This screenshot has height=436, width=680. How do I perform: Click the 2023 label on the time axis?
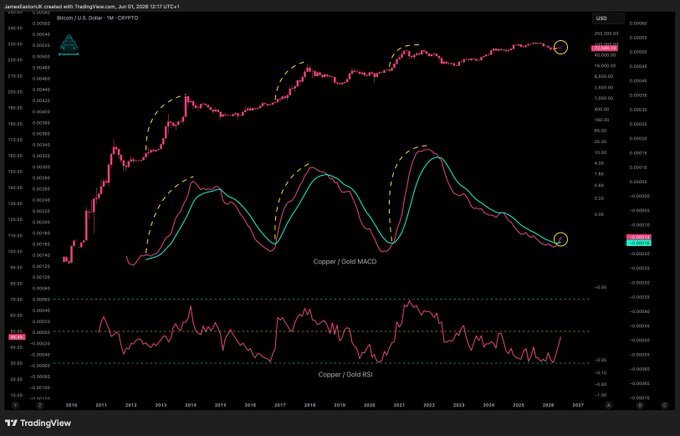click(459, 405)
